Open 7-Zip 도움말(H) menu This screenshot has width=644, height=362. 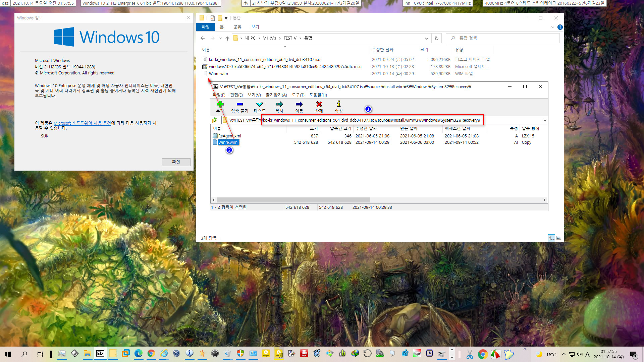[x=318, y=95]
